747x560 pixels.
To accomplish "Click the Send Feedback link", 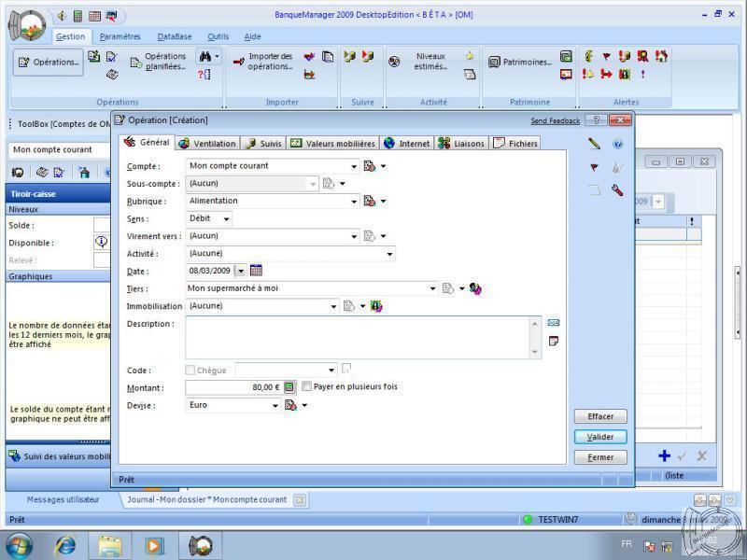I will [x=555, y=121].
